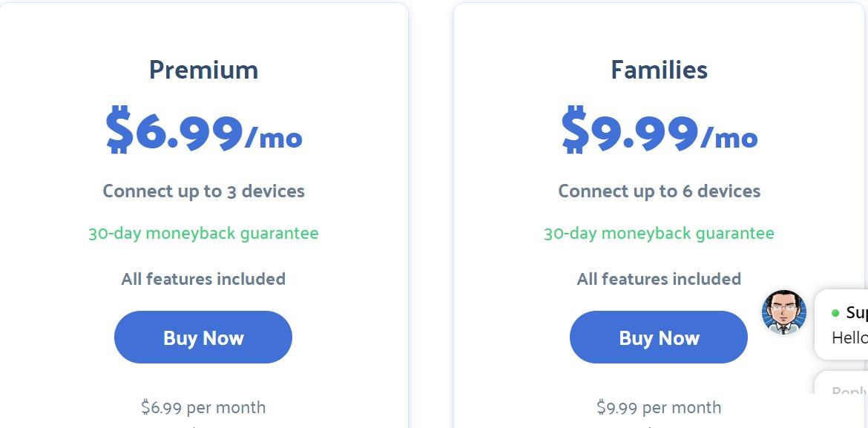Click the Sup sender name in chat popup
Image resolution: width=868 pixels, height=428 pixels.
pos(856,313)
